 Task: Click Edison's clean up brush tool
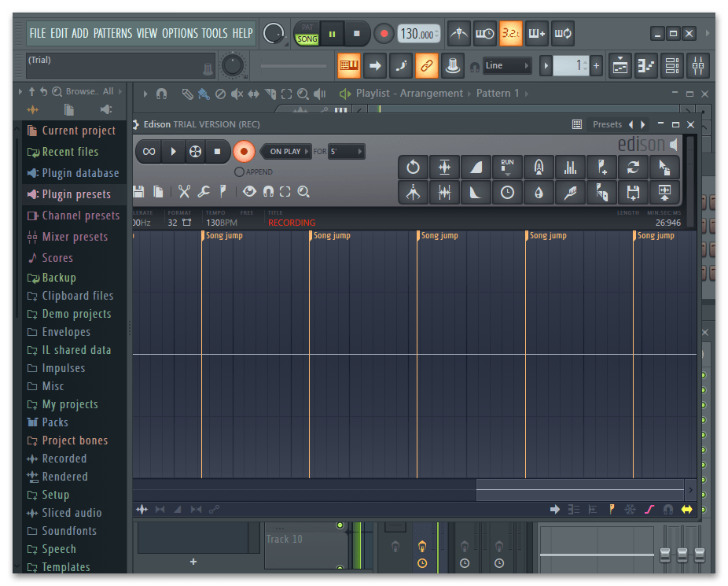click(570, 192)
